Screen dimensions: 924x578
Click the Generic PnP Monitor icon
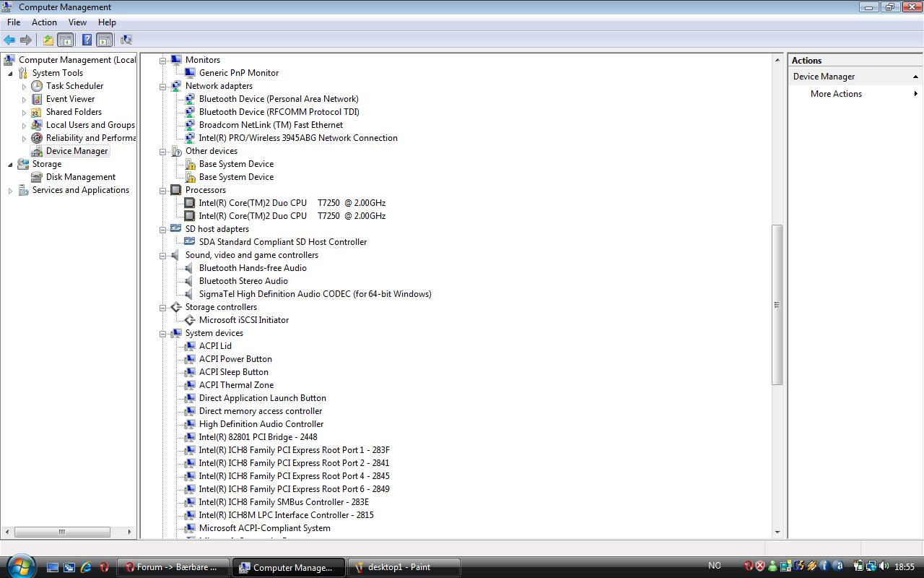(x=190, y=73)
